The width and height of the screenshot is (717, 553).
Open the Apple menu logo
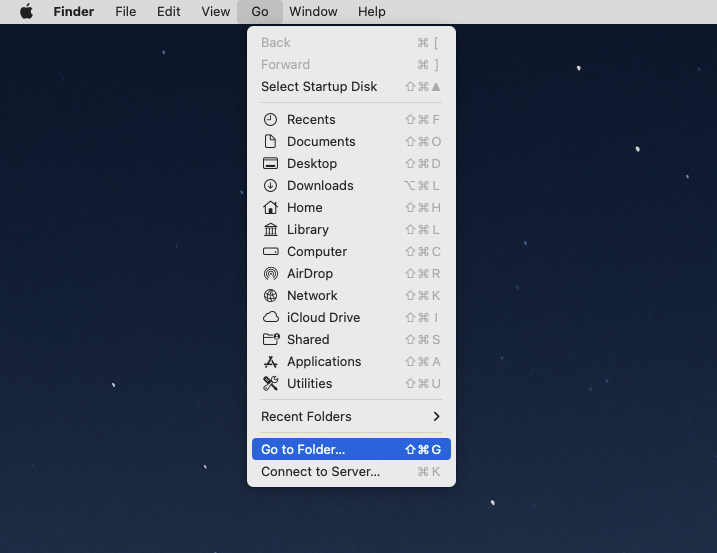pyautogui.click(x=27, y=11)
